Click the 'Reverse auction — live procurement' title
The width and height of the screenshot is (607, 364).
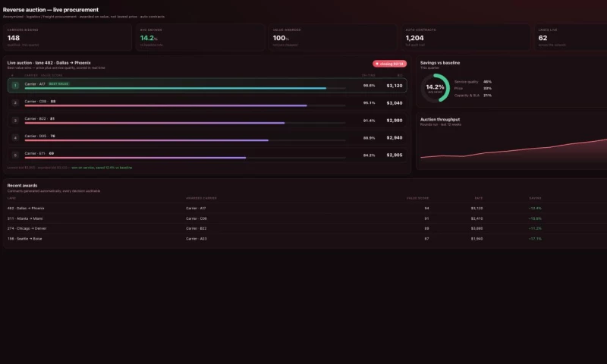51,10
